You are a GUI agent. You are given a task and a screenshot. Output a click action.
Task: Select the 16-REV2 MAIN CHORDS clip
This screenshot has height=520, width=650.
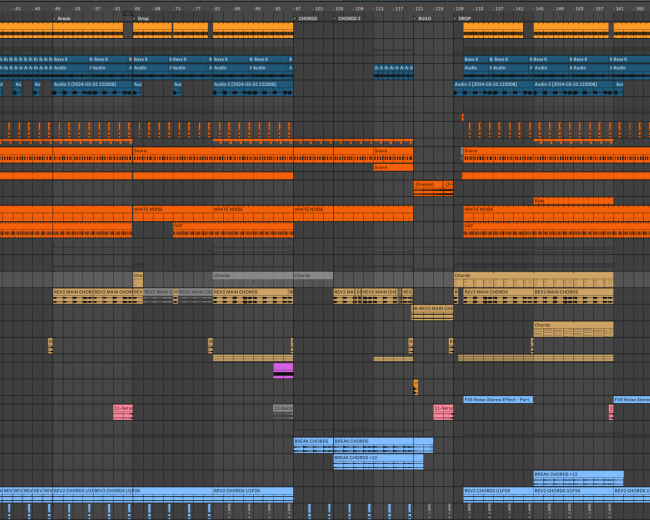click(x=432, y=309)
